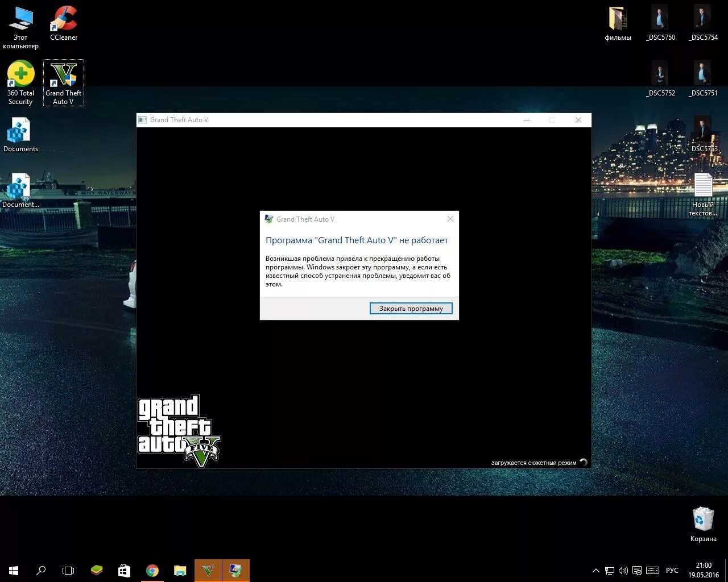Viewport: 728px width, 582px height.
Task: Open Windows Store from taskbar
Action: click(x=124, y=571)
